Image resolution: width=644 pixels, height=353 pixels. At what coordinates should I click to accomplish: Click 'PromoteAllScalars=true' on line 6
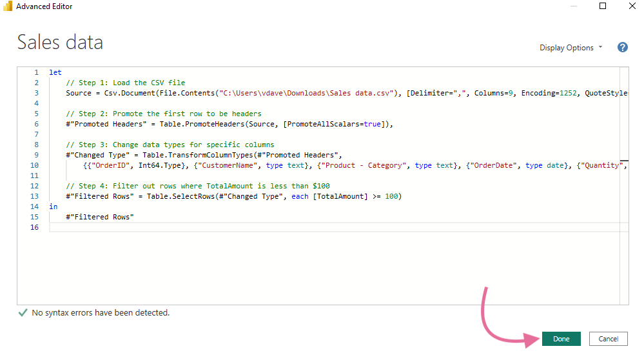[334, 124]
